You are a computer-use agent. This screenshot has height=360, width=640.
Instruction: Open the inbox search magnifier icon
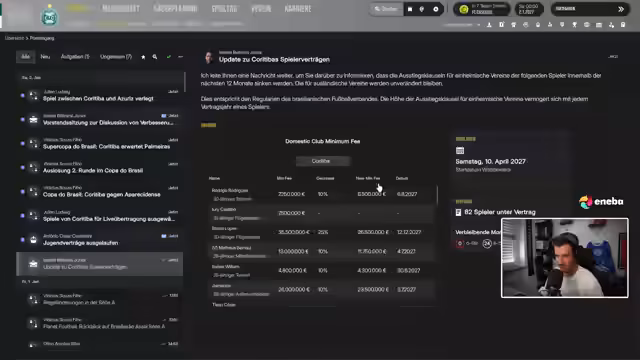155,57
